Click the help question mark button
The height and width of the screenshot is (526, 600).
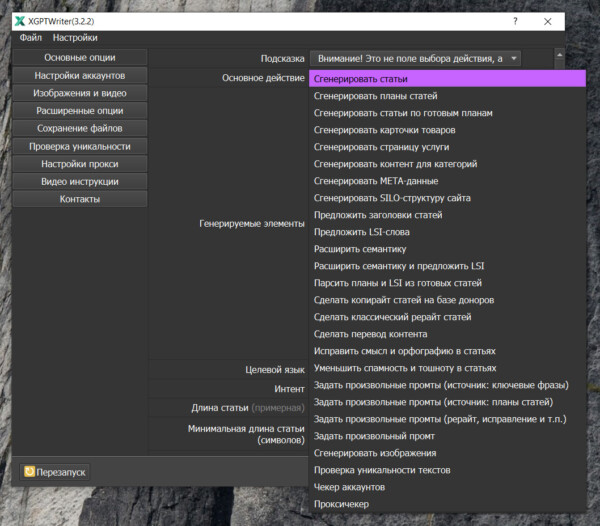pyautogui.click(x=515, y=21)
